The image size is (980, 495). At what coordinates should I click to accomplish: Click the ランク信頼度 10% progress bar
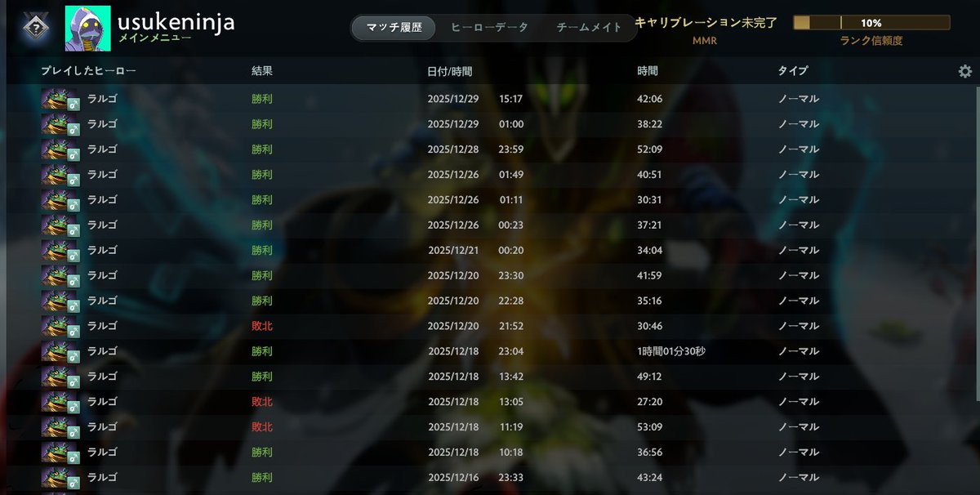[871, 23]
